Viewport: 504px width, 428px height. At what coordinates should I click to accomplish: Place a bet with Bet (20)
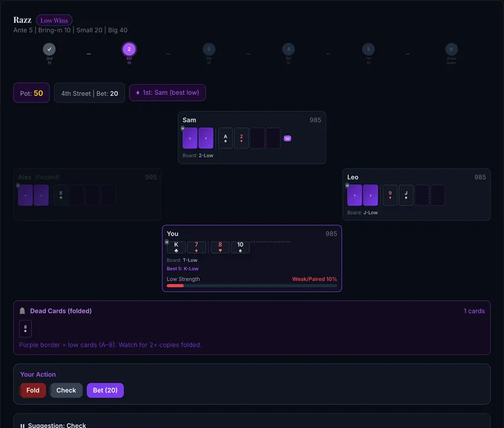[x=105, y=390]
